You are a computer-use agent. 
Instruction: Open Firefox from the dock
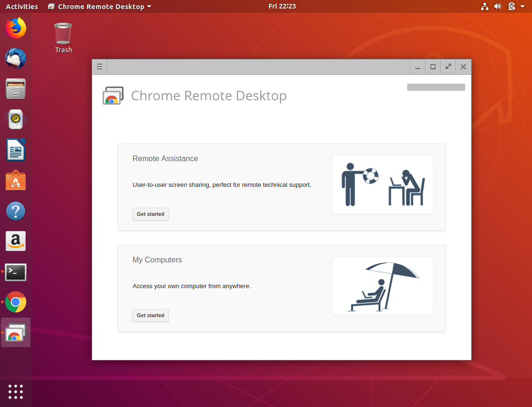point(16,28)
